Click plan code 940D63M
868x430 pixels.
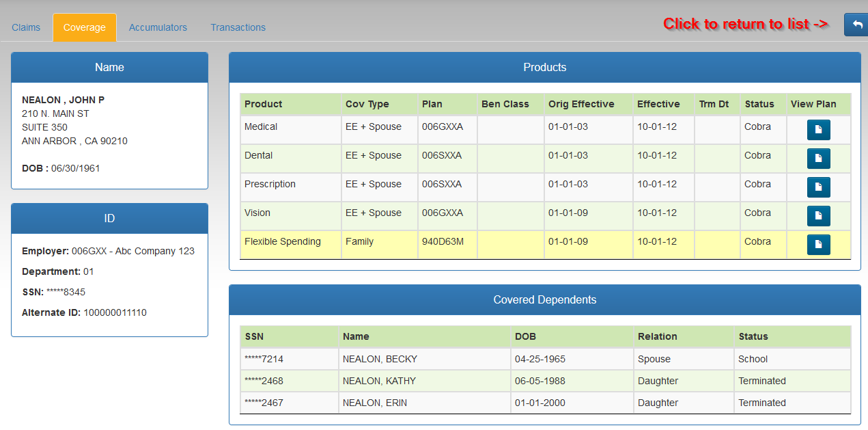click(443, 241)
